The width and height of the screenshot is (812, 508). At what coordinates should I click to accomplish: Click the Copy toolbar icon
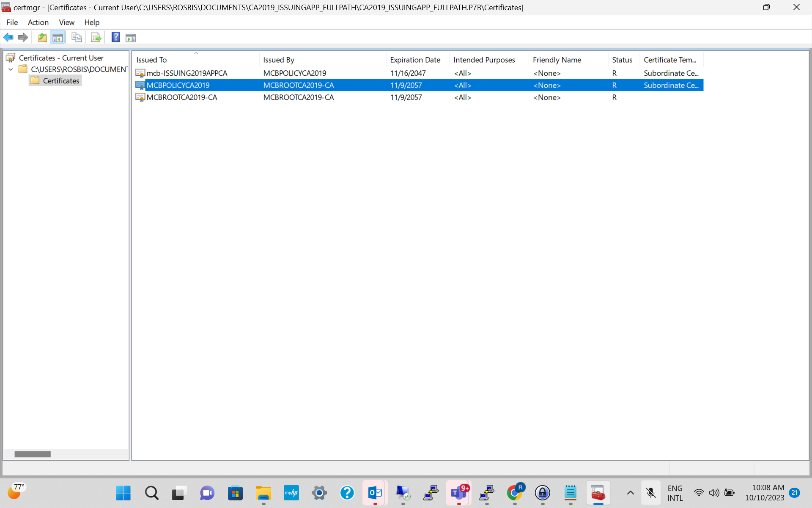pyautogui.click(x=77, y=37)
